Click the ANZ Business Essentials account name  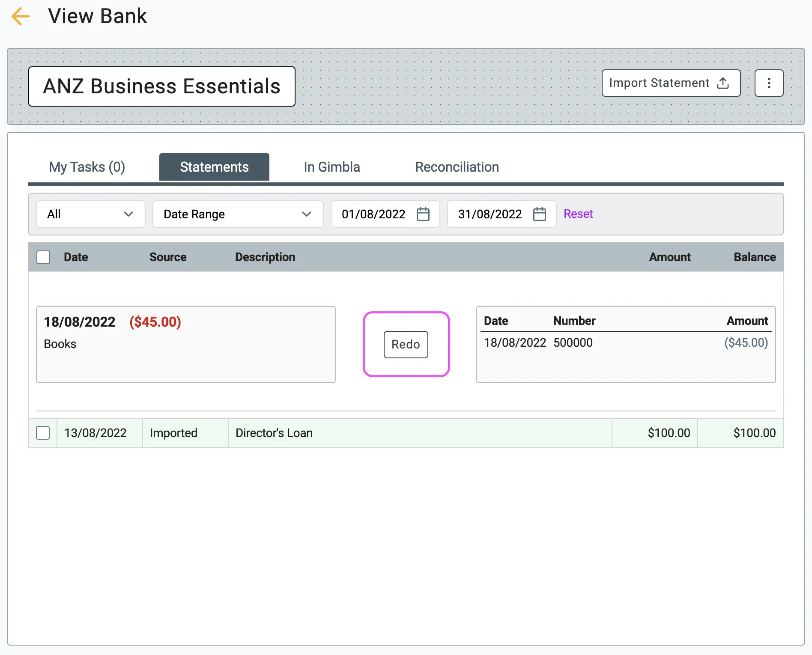162,86
